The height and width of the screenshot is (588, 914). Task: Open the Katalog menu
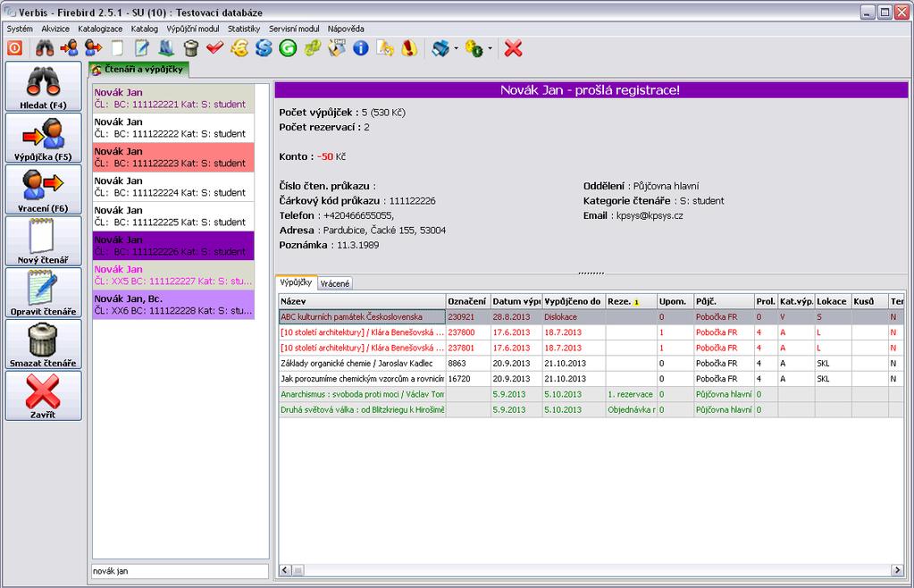point(145,29)
